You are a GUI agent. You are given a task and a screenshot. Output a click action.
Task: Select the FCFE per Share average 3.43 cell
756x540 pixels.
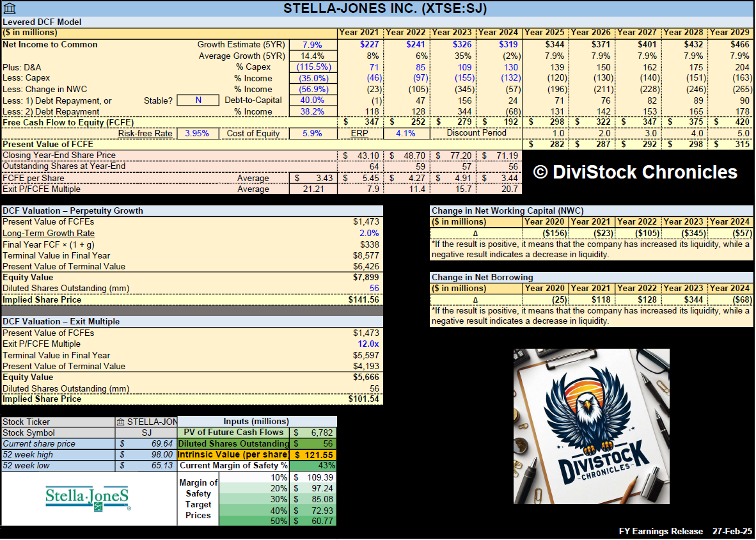[x=312, y=178]
